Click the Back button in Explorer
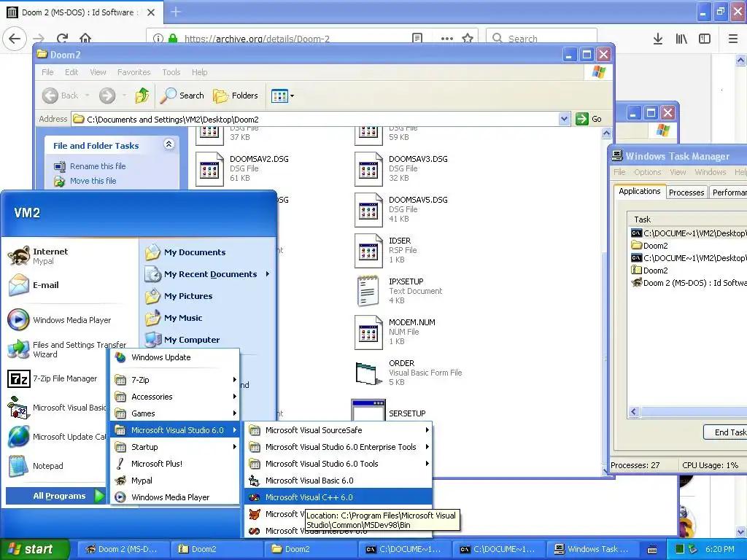The width and height of the screenshot is (747, 560). (x=61, y=96)
